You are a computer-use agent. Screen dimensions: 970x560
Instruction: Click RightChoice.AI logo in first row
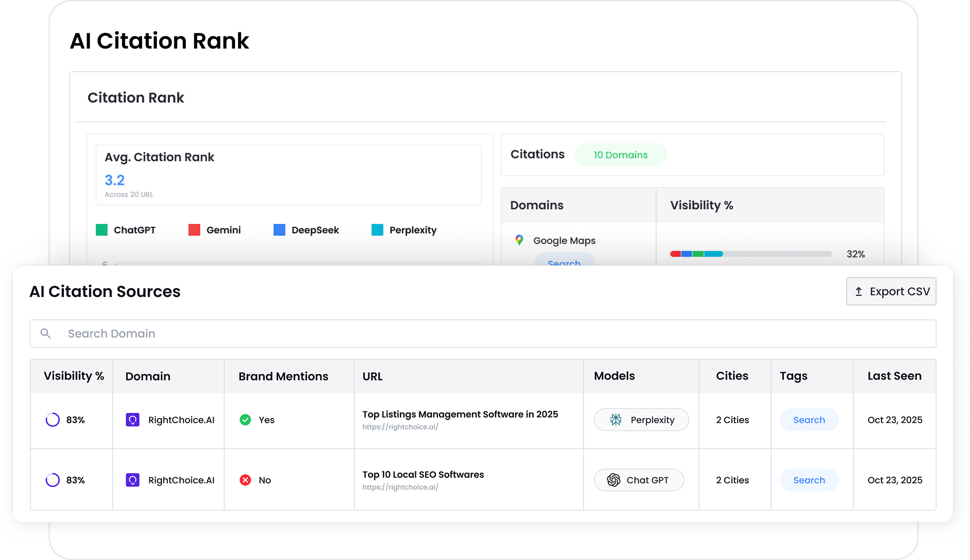[133, 420]
